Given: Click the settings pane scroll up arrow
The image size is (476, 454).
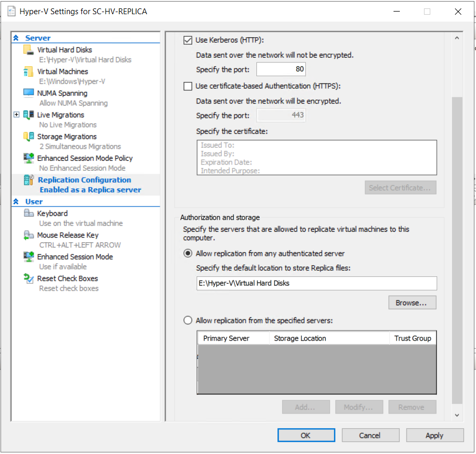Looking at the screenshot, I should (457, 38).
